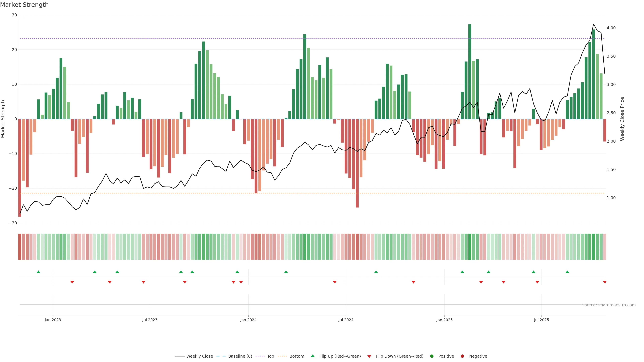Click the darkest green heat strip cell

click(x=470, y=247)
